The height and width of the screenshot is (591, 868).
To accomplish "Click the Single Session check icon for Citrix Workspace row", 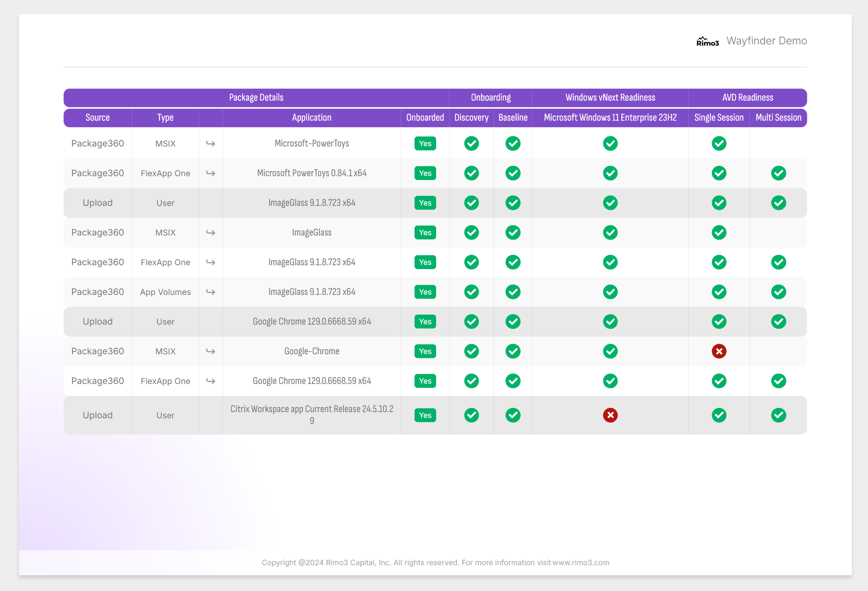I will [x=719, y=415].
